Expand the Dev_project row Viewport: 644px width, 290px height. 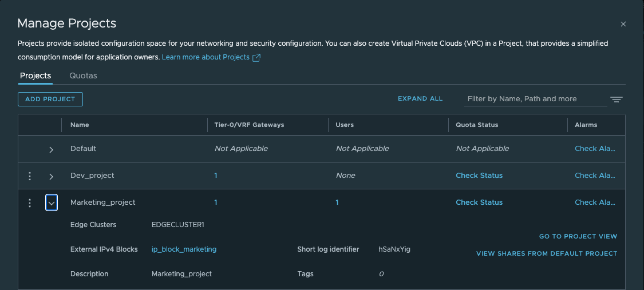tap(51, 176)
